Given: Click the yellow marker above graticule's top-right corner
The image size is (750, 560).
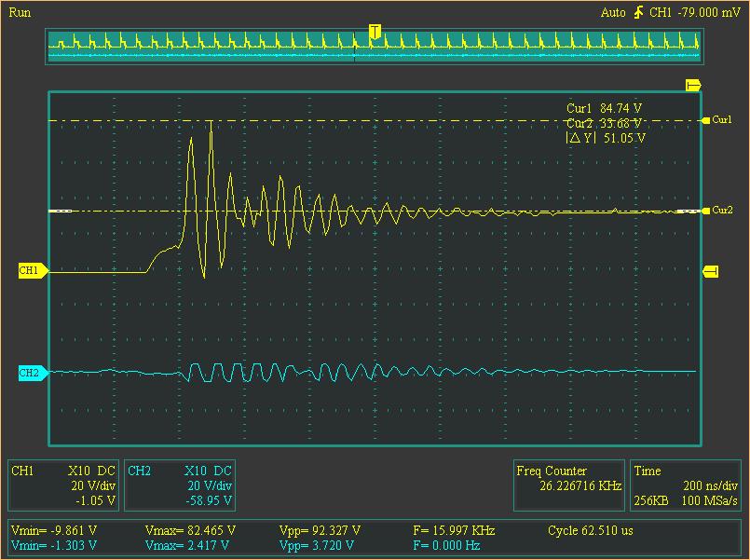Looking at the screenshot, I should point(692,85).
